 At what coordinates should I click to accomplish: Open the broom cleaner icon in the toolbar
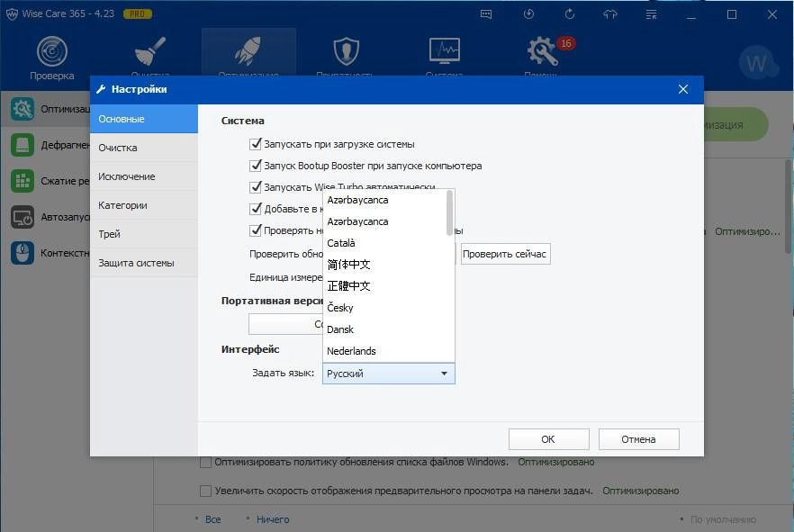(149, 51)
